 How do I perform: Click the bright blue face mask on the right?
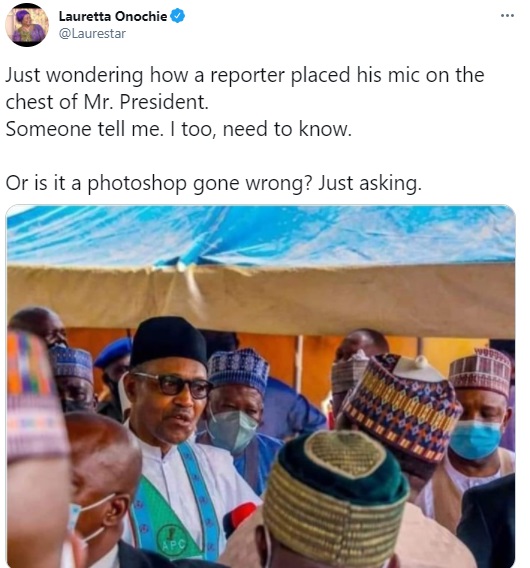click(x=476, y=440)
